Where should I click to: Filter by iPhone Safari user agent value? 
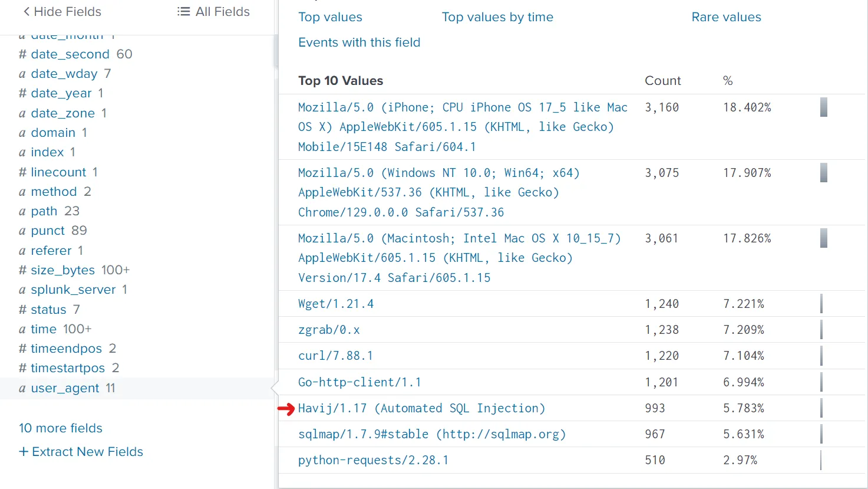[x=463, y=127]
